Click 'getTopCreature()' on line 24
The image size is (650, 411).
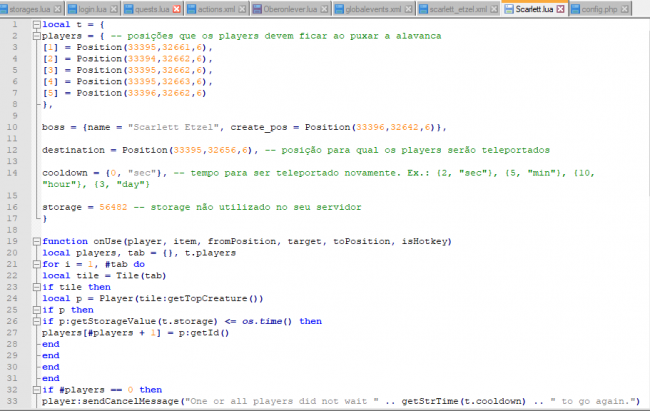tap(215, 299)
